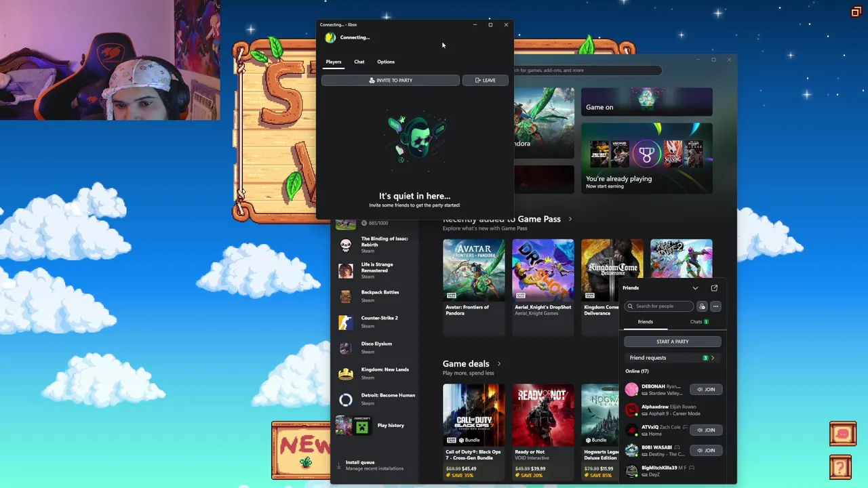Open the Options tab in party window
This screenshot has width=868, height=488.
pos(386,62)
